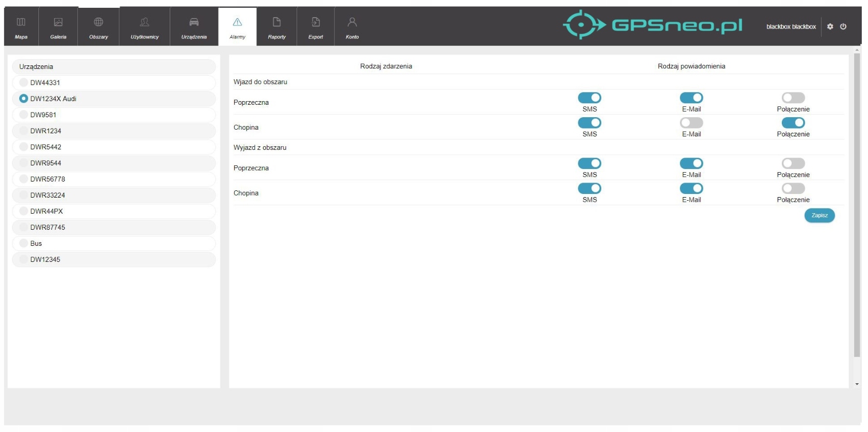The height and width of the screenshot is (432, 868).
Task: Click the Urządzenia list header
Action: [x=114, y=66]
